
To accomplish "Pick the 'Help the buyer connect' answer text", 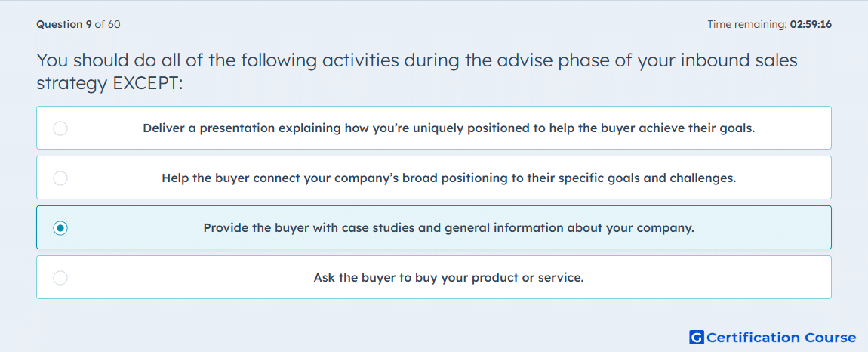I will point(449,178).
